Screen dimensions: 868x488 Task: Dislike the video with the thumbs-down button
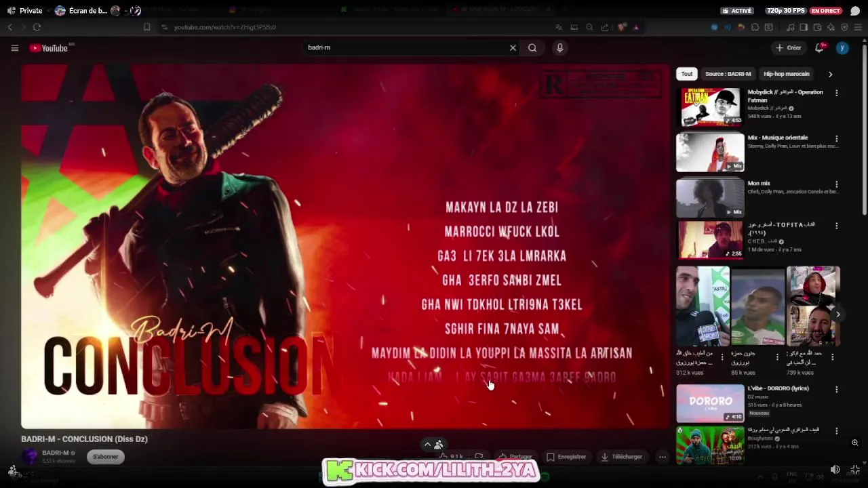coord(479,457)
